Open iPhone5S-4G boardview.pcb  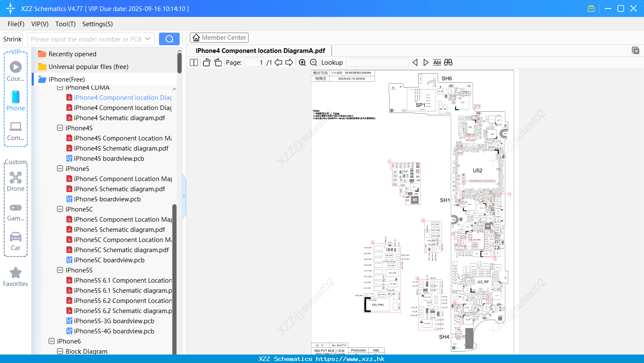(110, 331)
